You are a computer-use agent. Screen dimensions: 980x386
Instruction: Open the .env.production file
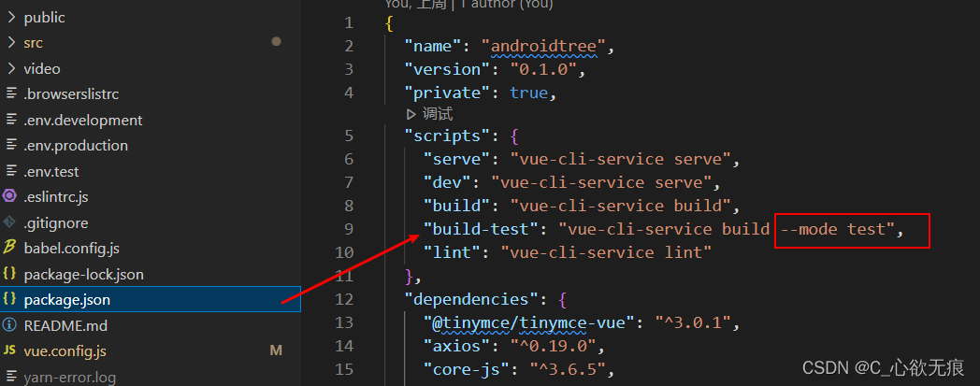pos(76,145)
